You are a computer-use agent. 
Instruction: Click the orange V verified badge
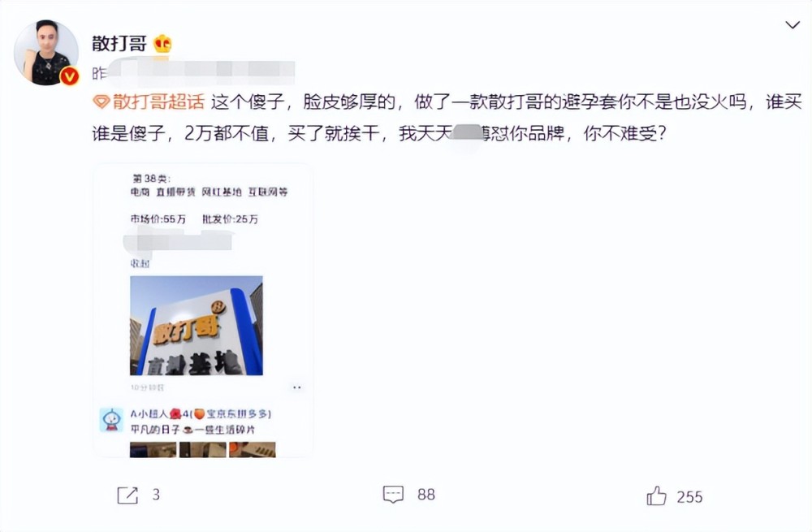[x=69, y=76]
